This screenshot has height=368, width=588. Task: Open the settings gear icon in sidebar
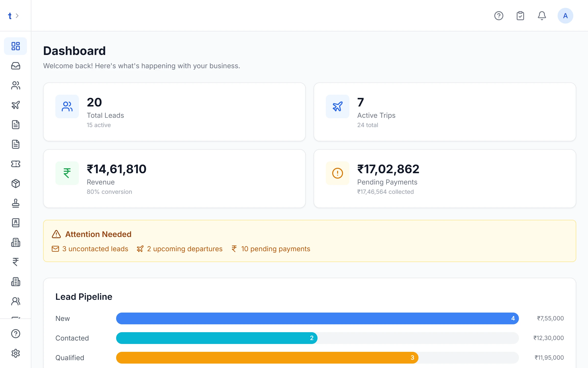pyautogui.click(x=15, y=353)
